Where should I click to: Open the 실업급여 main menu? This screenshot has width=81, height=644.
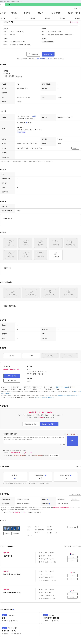(40, 13)
